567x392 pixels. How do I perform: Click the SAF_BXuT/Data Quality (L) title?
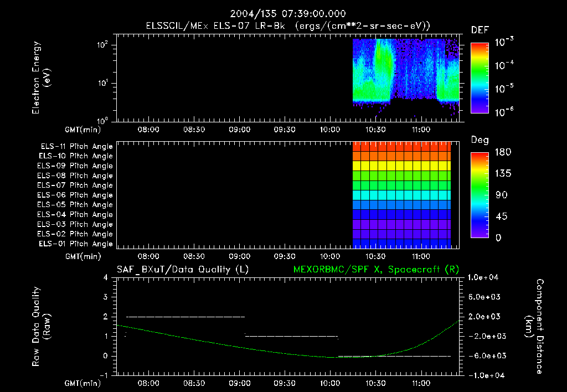click(183, 270)
